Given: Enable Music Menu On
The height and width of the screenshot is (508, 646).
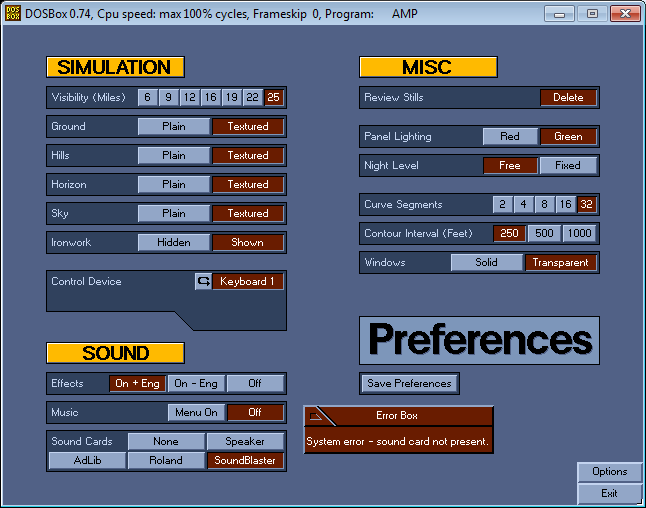Looking at the screenshot, I should pos(197,412).
